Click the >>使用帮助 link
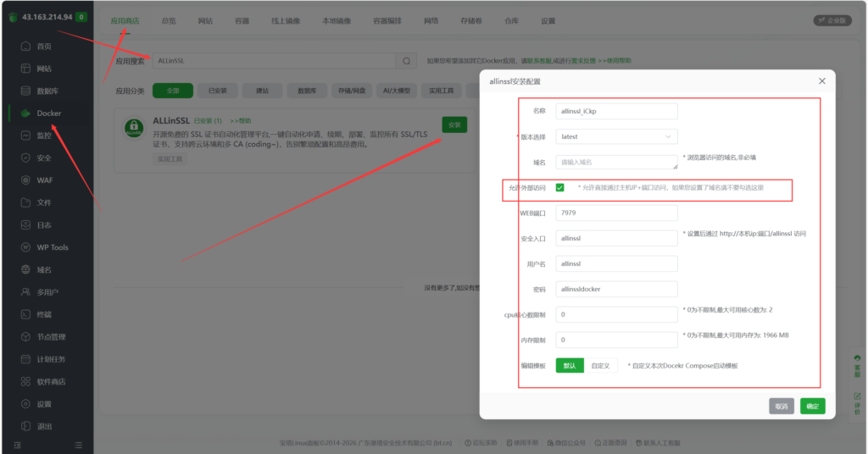 point(615,61)
